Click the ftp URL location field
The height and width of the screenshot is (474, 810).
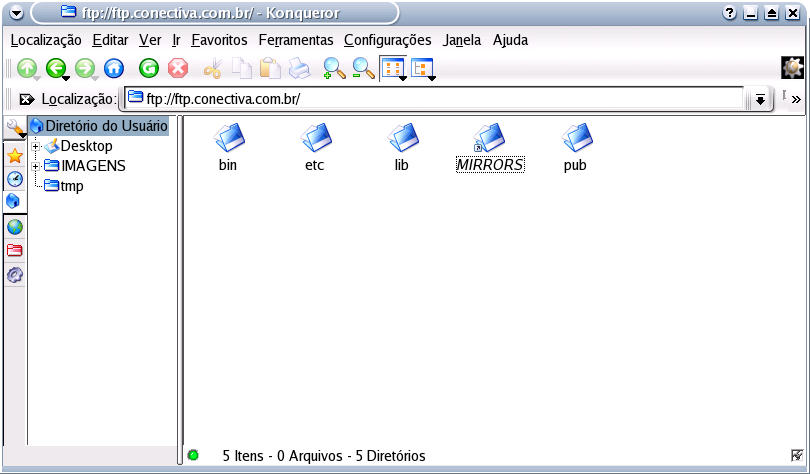(x=434, y=99)
